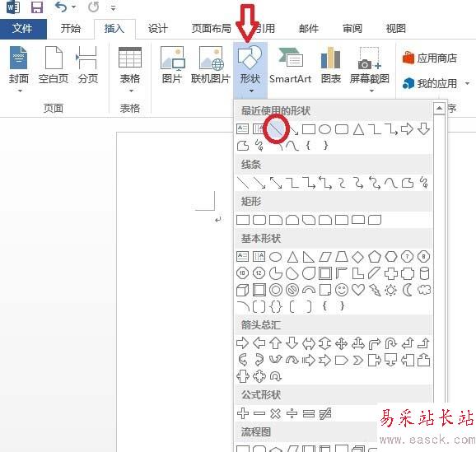Switch to the 开始 ribbon tab
Screen dimensions: 476x452
pos(71,29)
